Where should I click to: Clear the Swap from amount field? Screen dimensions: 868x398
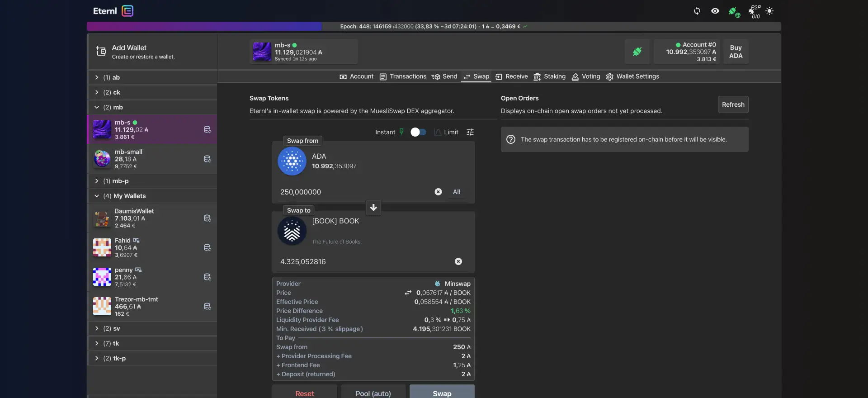438,192
